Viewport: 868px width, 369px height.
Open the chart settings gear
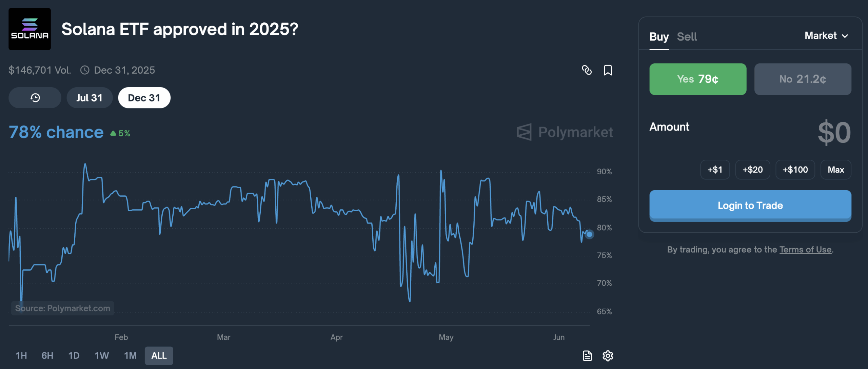pyautogui.click(x=608, y=356)
